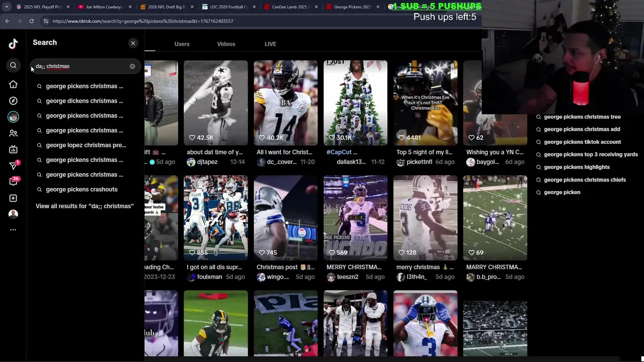Select 'george pickens christmas add' related search
The height and width of the screenshot is (362, 644).
click(582, 129)
